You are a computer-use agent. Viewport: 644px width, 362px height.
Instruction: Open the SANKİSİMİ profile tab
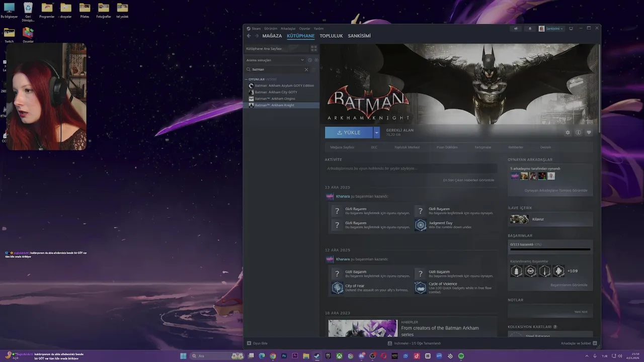pyautogui.click(x=359, y=36)
